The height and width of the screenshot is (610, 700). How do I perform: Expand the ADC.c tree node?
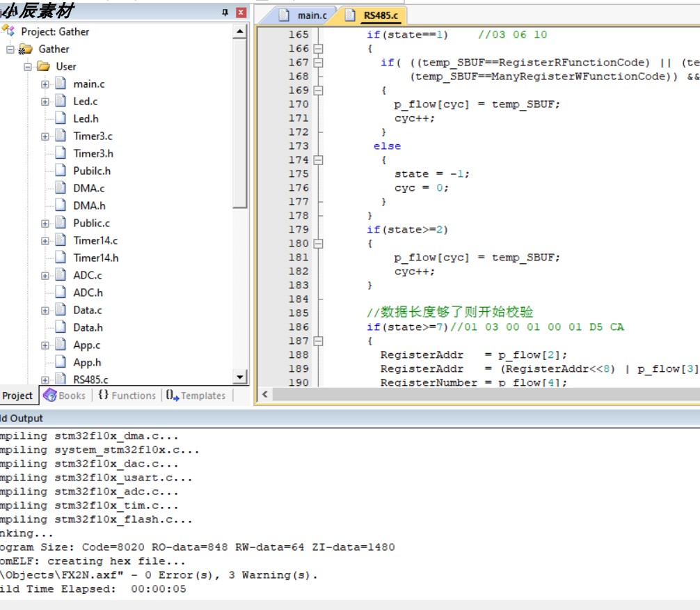pos(45,276)
